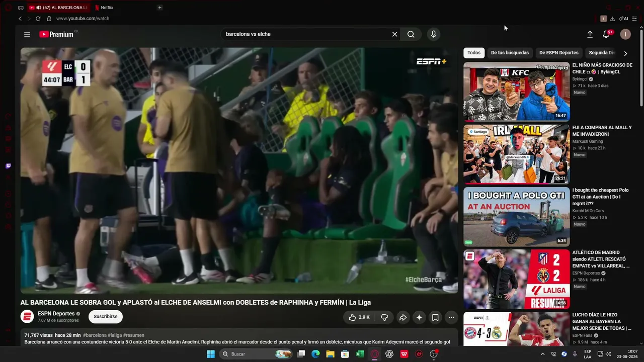This screenshot has height=362, width=644.
Task: Click the view count '71,767 vistas'
Action: (x=39, y=335)
